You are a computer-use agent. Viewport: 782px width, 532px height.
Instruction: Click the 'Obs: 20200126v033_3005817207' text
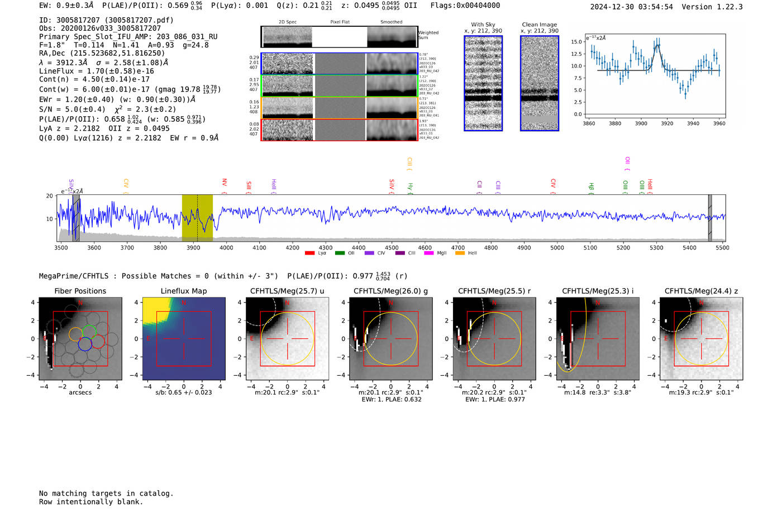pyautogui.click(x=100, y=28)
